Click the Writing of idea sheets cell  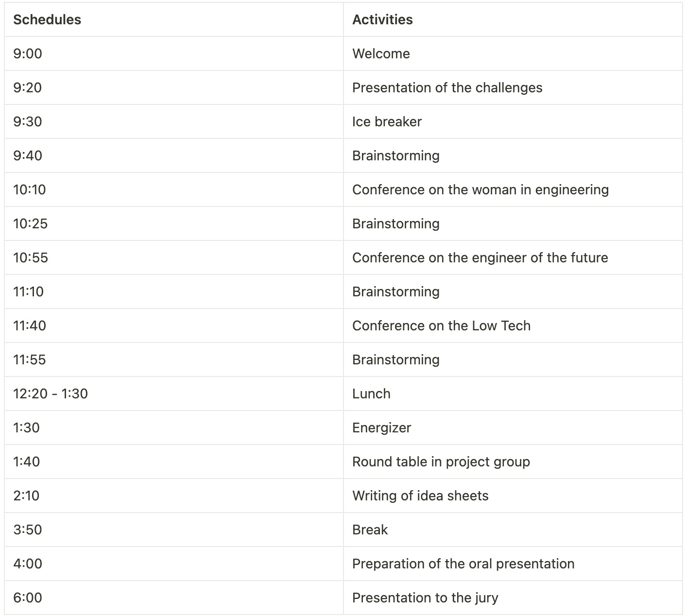click(x=513, y=496)
